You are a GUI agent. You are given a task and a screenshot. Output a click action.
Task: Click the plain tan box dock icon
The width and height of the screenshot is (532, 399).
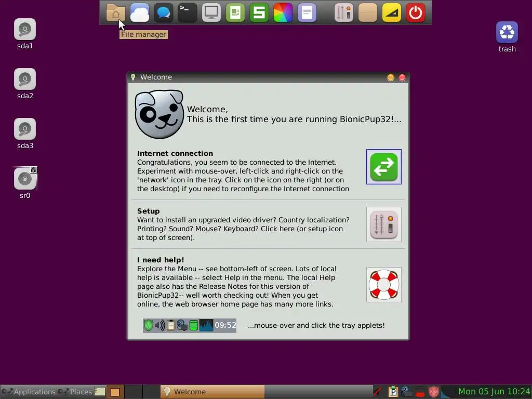(x=368, y=13)
